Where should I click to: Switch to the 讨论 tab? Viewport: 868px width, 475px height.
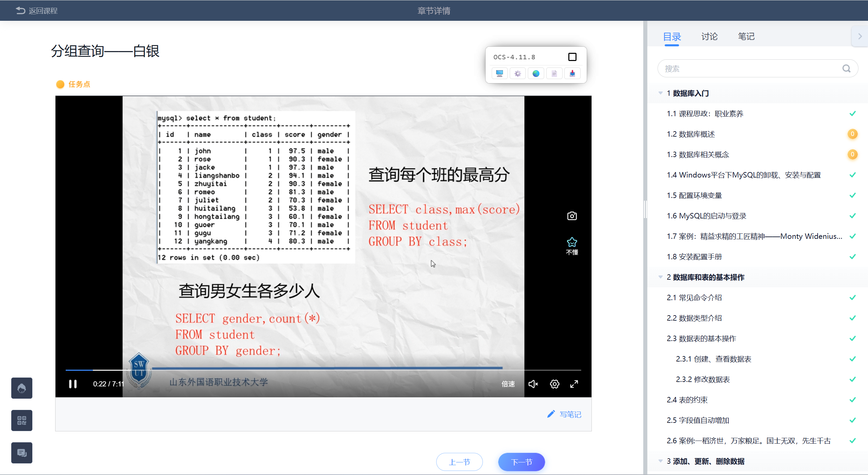[709, 36]
